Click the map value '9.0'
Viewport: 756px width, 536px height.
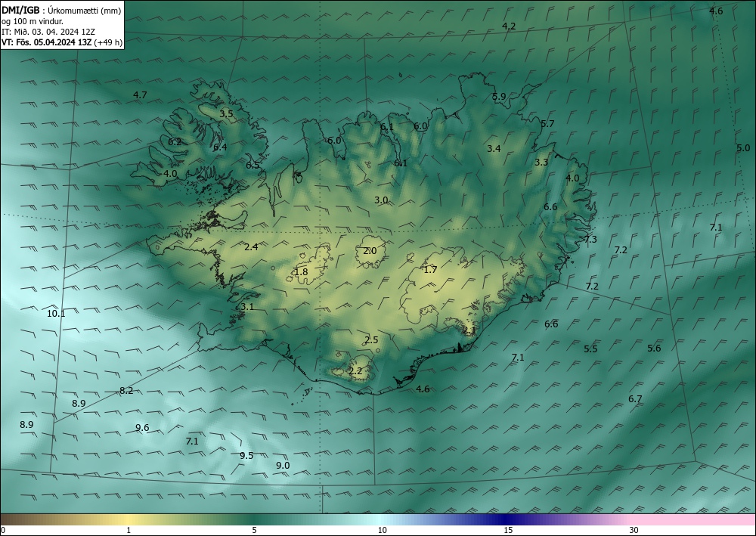click(283, 466)
